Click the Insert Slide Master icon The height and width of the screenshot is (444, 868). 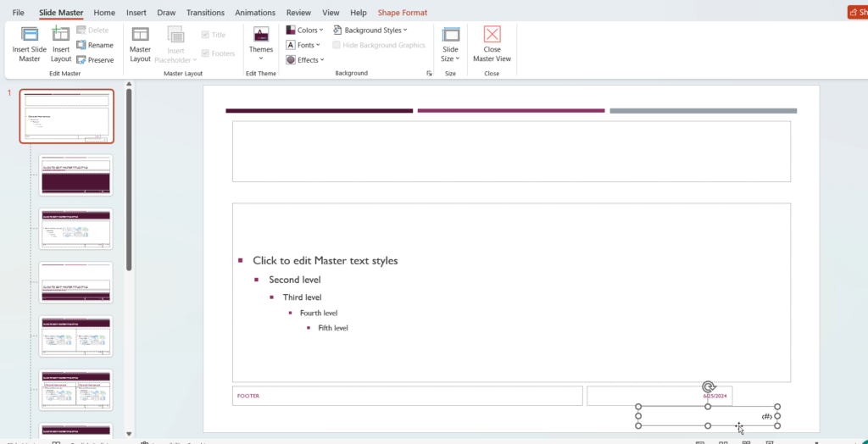click(x=30, y=35)
